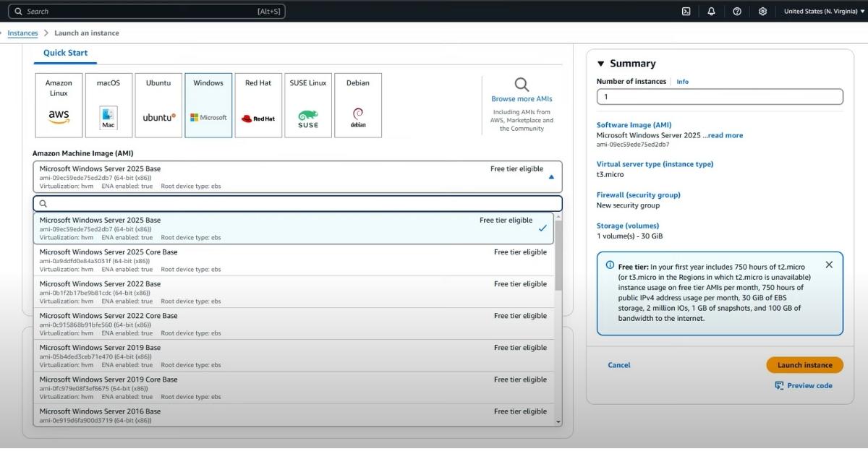Select the macOS Mac logo tile
The height and width of the screenshot is (454, 868).
pos(109,106)
